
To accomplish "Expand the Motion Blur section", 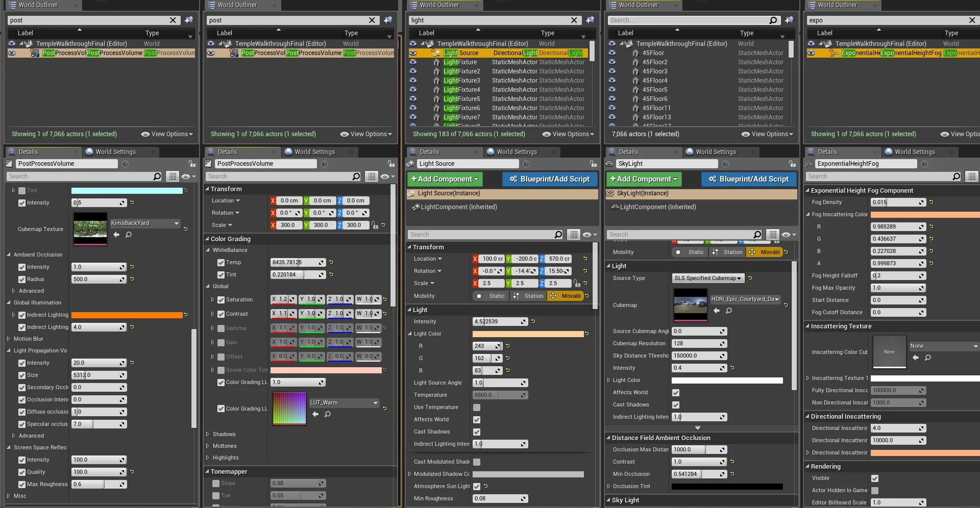I will pyautogui.click(x=9, y=339).
